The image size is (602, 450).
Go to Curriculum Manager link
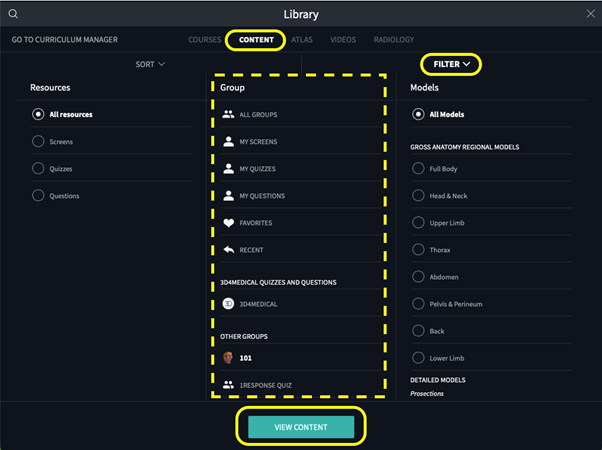click(x=64, y=40)
